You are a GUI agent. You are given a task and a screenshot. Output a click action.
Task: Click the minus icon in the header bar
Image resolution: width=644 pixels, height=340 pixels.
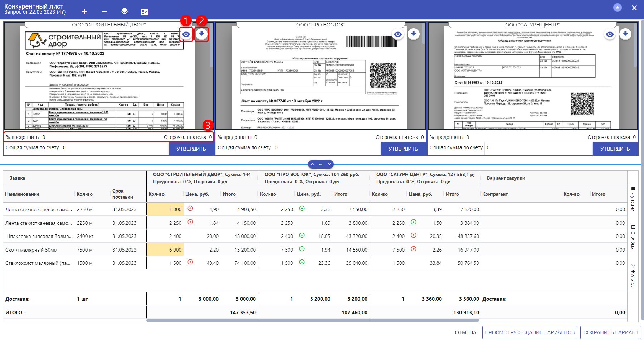pos(104,12)
